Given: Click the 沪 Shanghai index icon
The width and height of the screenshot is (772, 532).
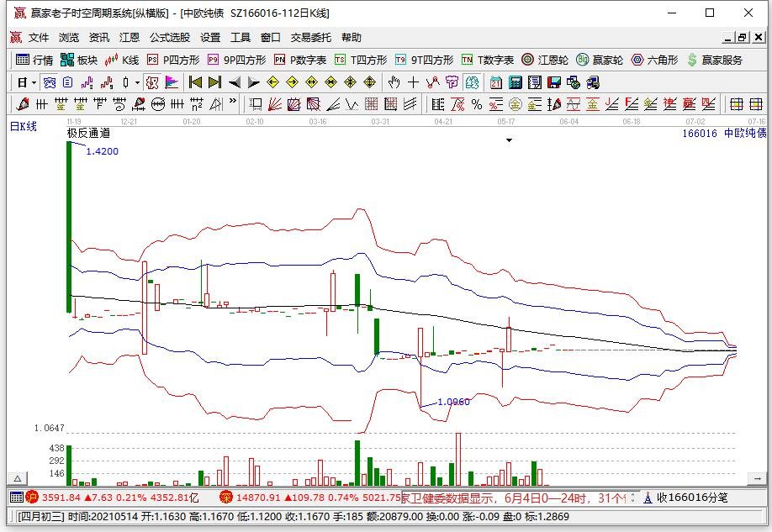Looking at the screenshot, I should click(x=32, y=498).
